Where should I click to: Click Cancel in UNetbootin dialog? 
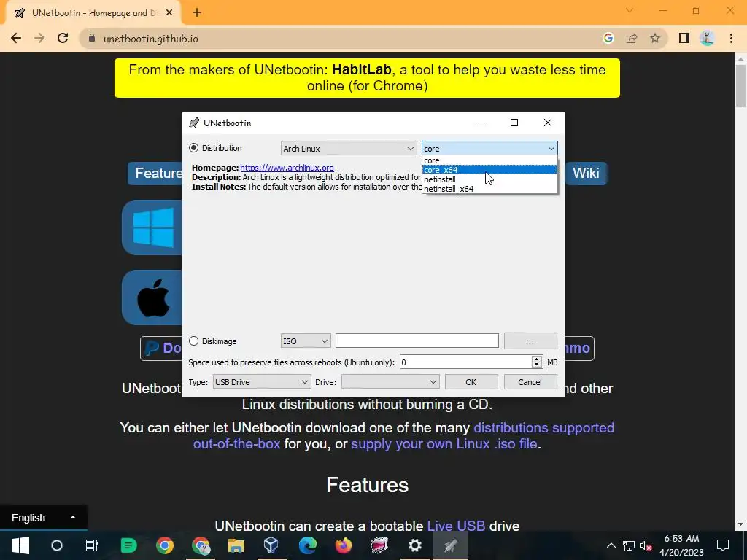tap(530, 382)
